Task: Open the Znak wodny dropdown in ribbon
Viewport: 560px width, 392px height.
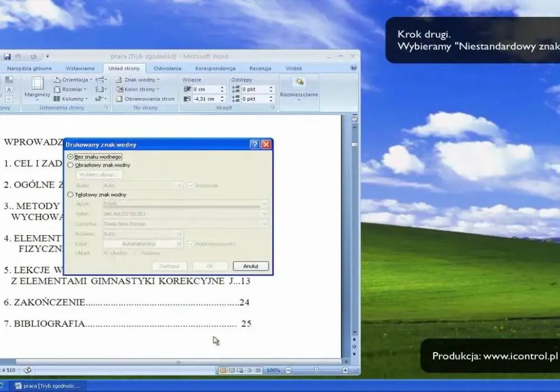Action: pyautogui.click(x=138, y=80)
